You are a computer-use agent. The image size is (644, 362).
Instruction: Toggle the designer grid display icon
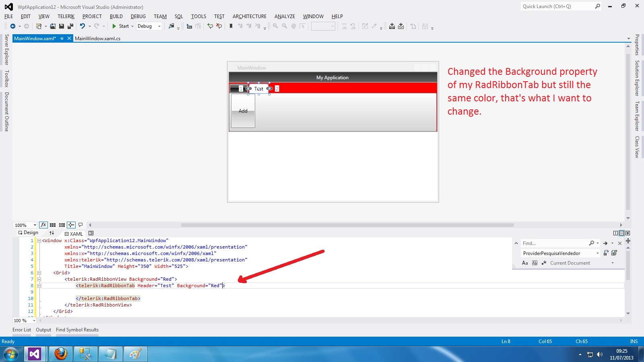[x=53, y=225]
